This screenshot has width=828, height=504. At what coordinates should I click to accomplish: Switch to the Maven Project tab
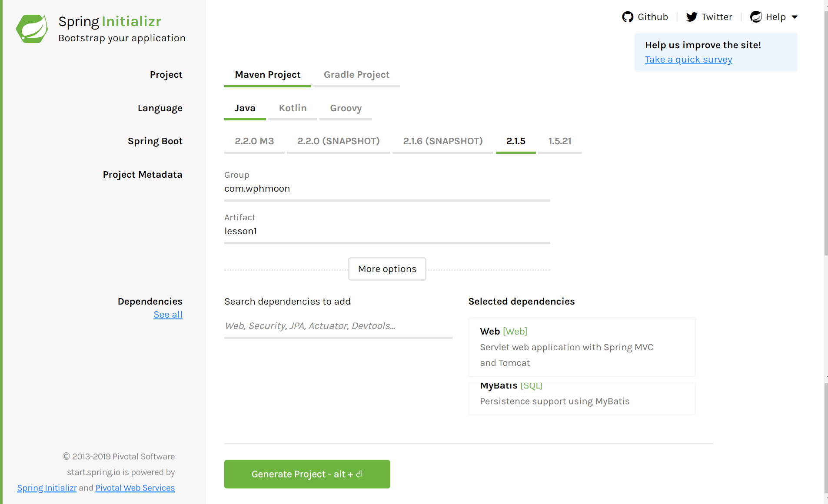point(267,75)
